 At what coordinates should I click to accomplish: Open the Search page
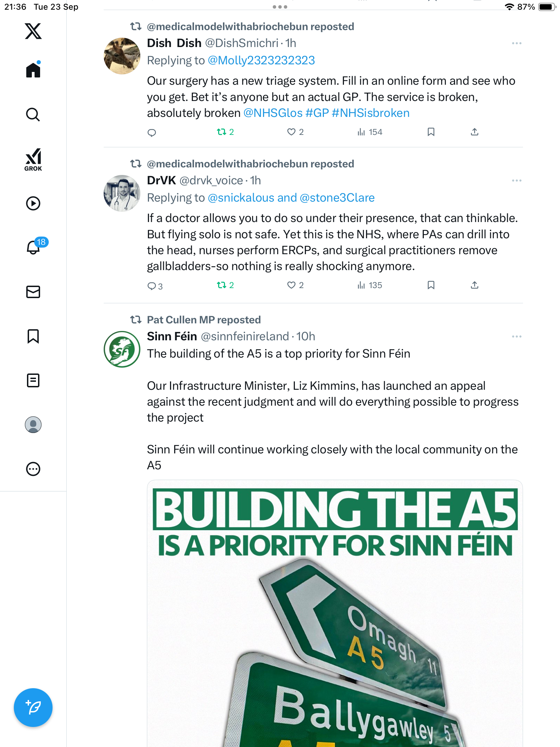(x=33, y=114)
